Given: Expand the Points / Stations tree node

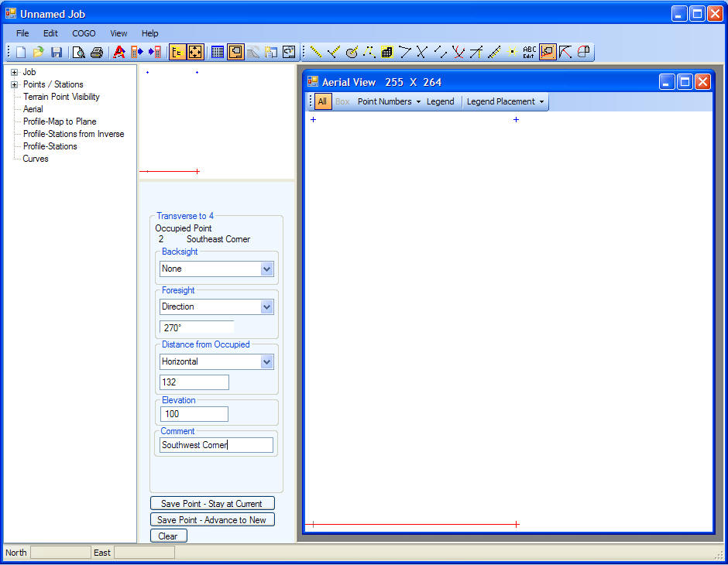Looking at the screenshot, I should click(x=15, y=85).
